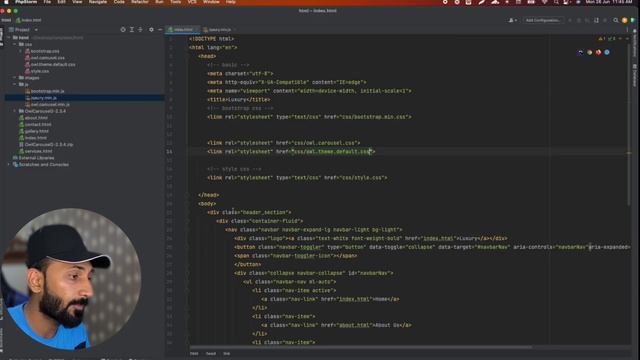Viewport: 640px width, 360px height.
Task: Click the editor horizontal scrollbar
Action: coord(361,347)
